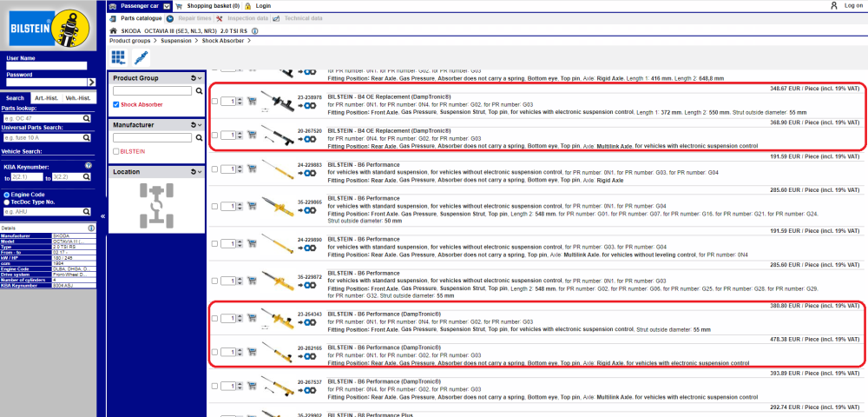Screen dimensions: 868x417
Task: Click the Manufacturer search magnifier
Action: pyautogui.click(x=200, y=138)
